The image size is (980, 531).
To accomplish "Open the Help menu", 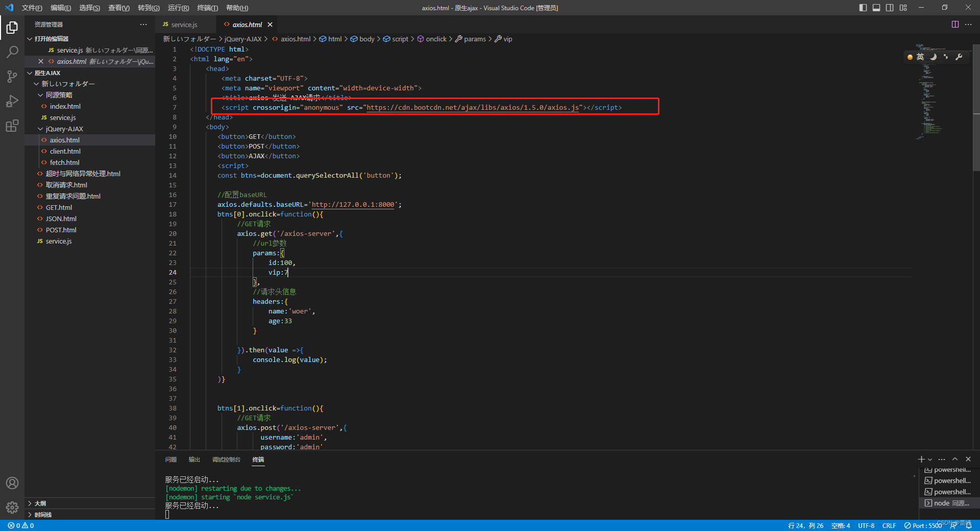I will pyautogui.click(x=237, y=8).
